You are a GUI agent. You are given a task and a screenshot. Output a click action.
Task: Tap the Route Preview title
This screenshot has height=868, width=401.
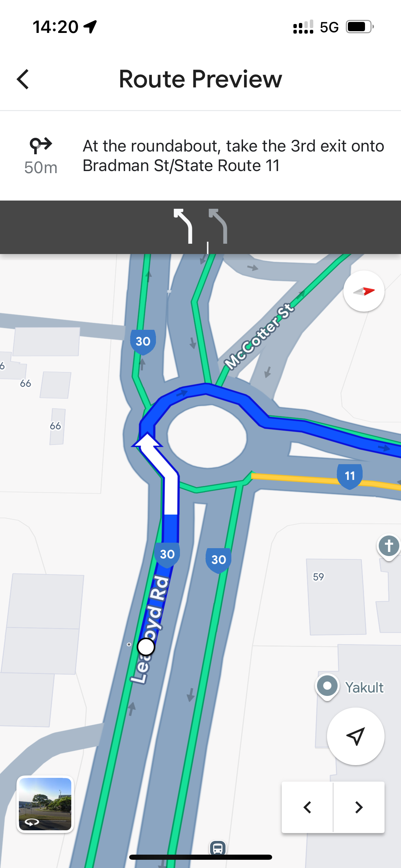200,79
